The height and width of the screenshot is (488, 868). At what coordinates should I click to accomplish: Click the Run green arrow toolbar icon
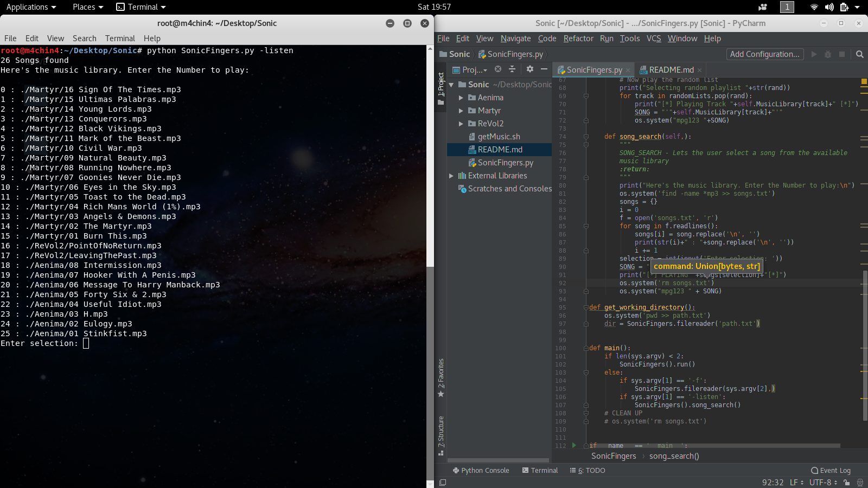(x=814, y=54)
